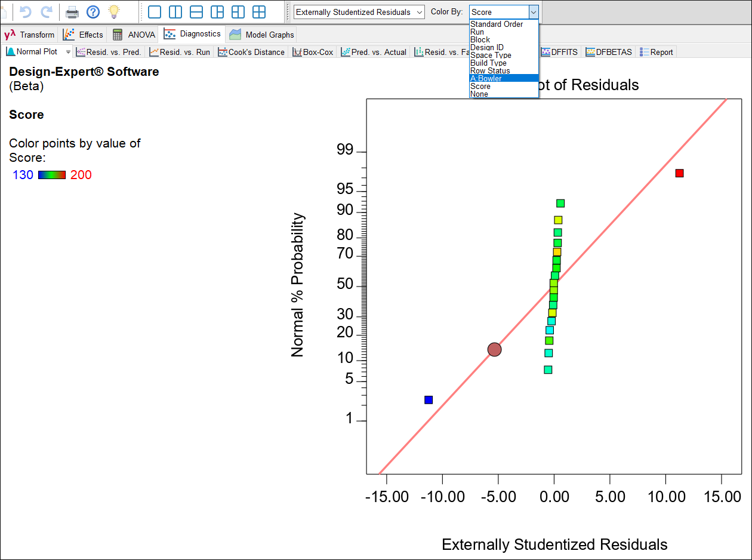Open the Externally Studentized Residuals dropdown
This screenshot has width=752, height=560.
[358, 11]
